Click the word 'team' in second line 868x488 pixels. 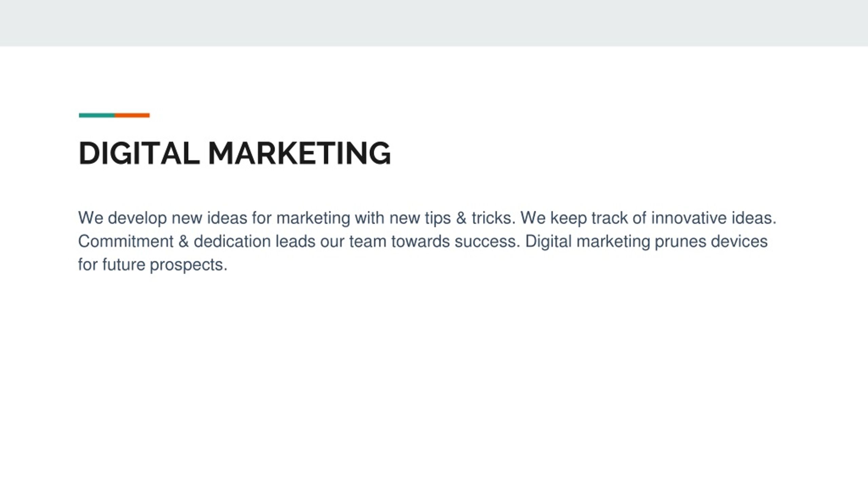click(x=368, y=242)
